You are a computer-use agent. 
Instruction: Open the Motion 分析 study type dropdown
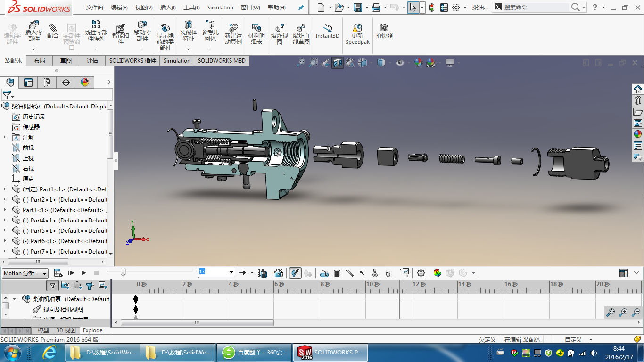click(25, 273)
